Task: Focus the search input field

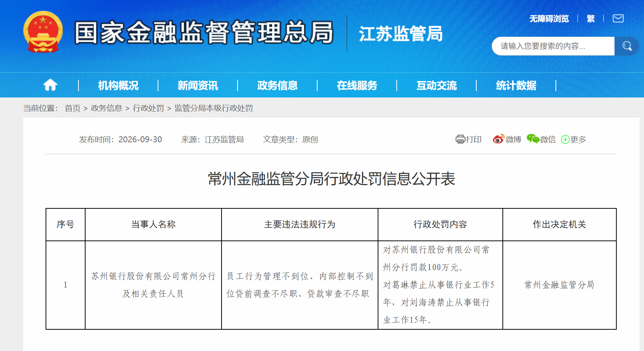Action: 553,46
